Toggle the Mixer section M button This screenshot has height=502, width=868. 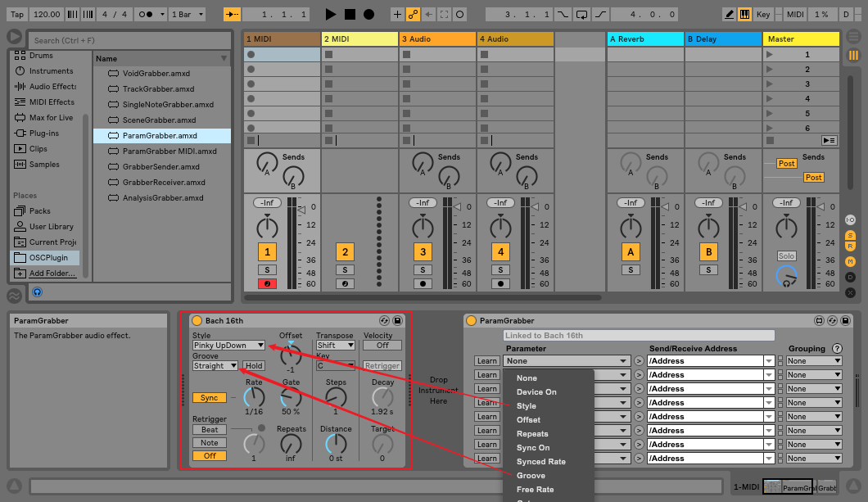pyautogui.click(x=851, y=261)
